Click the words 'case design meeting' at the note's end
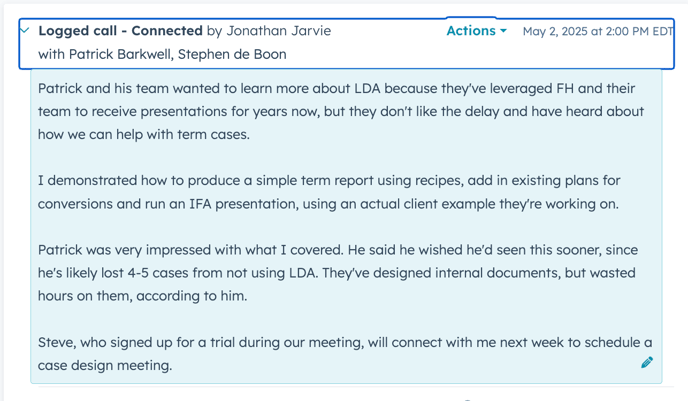Screen dimensions: 688x401 (105, 365)
